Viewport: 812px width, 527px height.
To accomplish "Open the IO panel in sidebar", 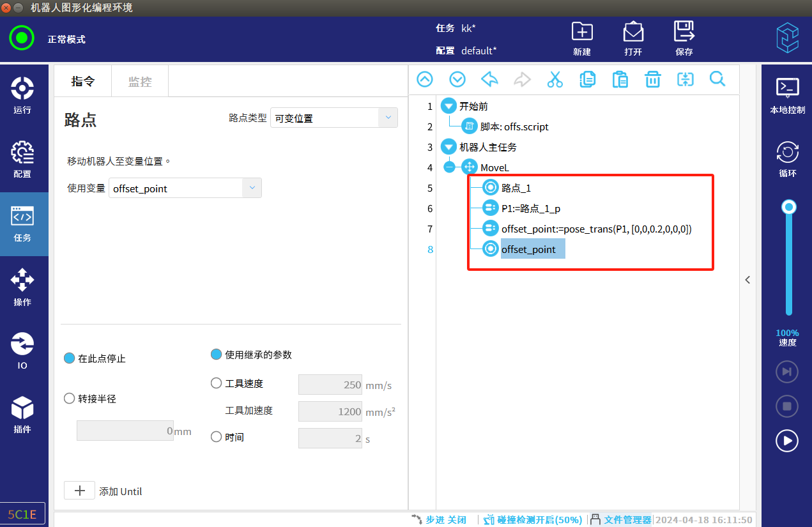I will coord(23,351).
